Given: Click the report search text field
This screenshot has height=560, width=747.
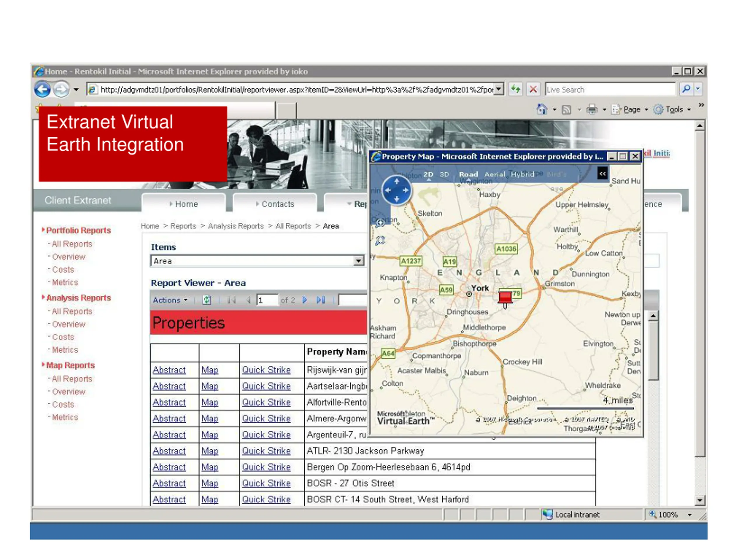Looking at the screenshot, I should pyautogui.click(x=352, y=300).
